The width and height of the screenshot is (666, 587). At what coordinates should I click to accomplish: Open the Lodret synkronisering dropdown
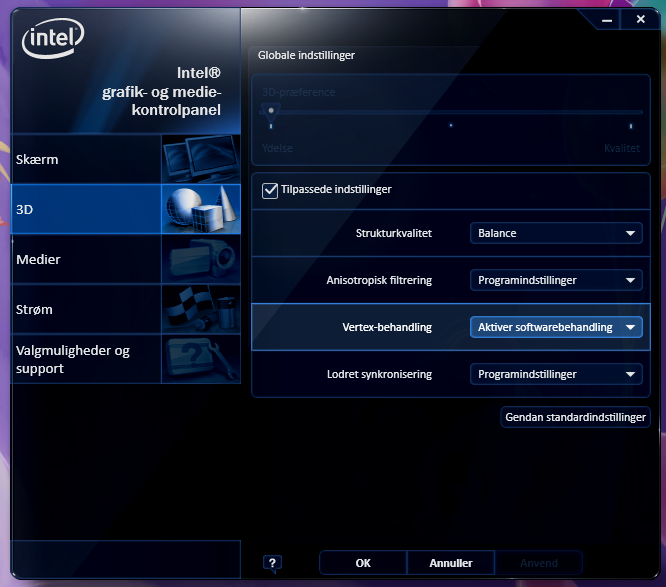point(556,374)
